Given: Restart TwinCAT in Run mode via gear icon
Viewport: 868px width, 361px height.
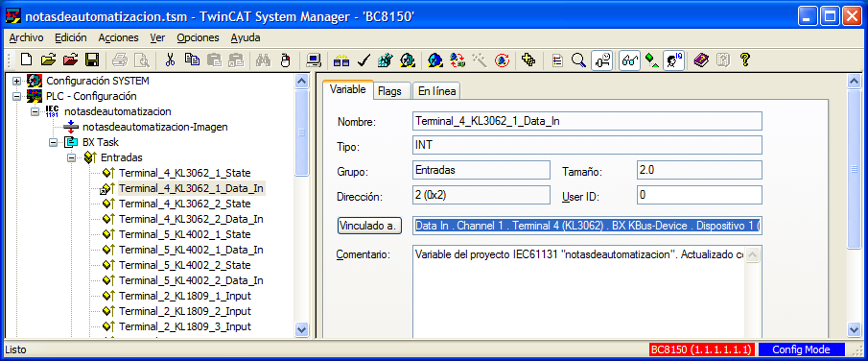Looking at the screenshot, I should coord(408,60).
